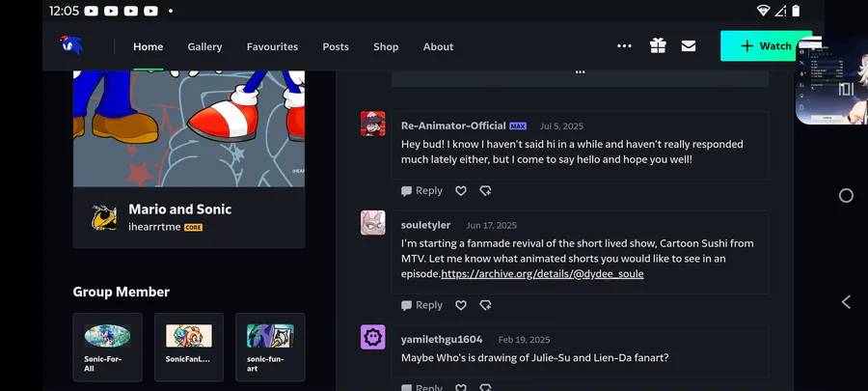Open the SonicFanL... group card

189,348
